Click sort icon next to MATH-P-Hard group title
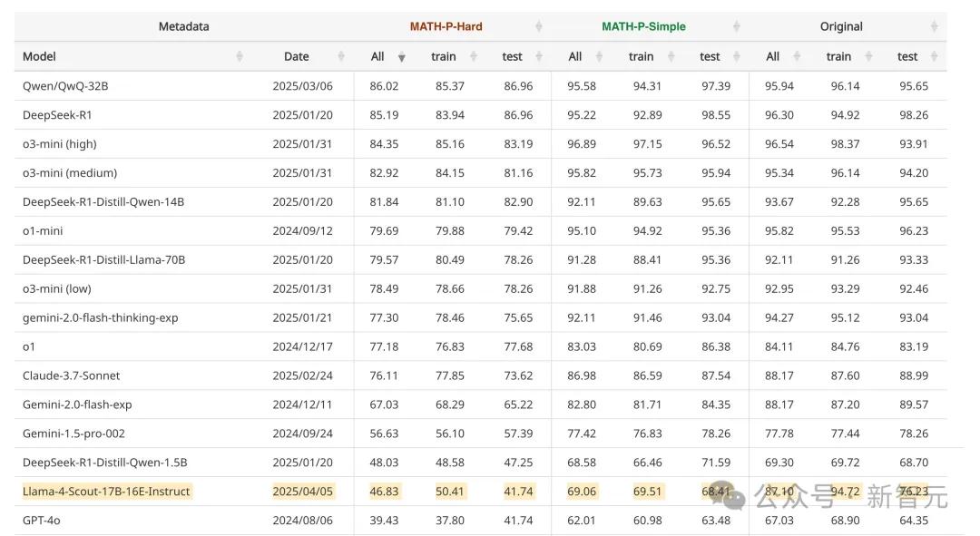 538,26
